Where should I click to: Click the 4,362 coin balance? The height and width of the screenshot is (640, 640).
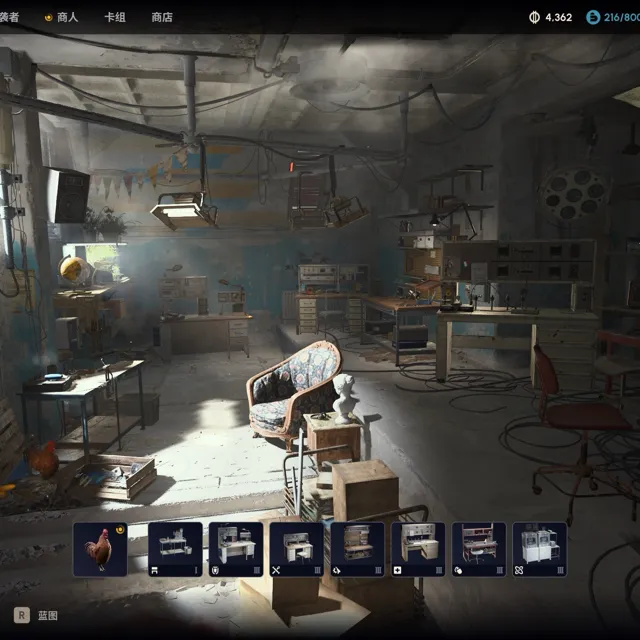click(558, 17)
